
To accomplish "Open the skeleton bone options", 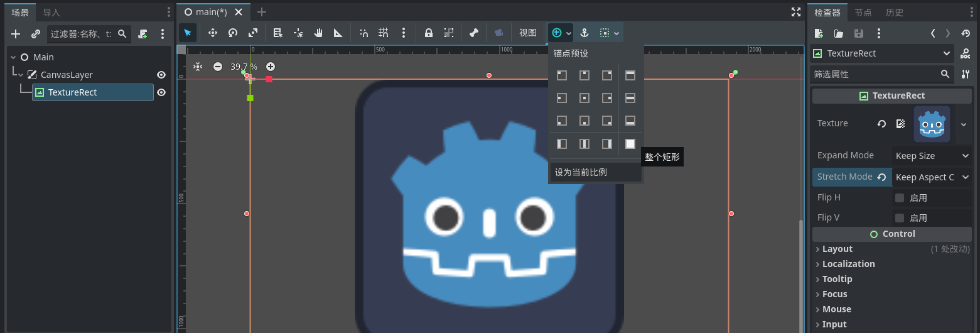I will pyautogui.click(x=474, y=33).
